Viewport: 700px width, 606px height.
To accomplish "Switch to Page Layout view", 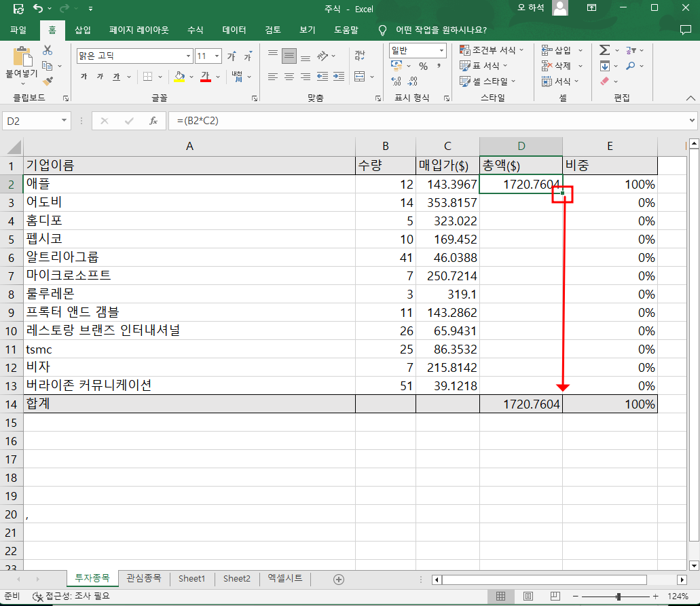I will pyautogui.click(x=528, y=596).
